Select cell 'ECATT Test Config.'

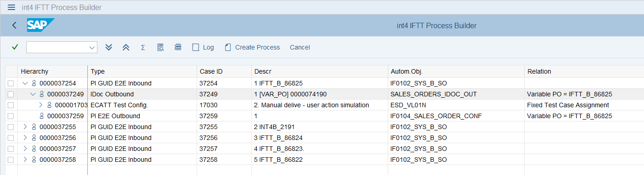point(142,105)
